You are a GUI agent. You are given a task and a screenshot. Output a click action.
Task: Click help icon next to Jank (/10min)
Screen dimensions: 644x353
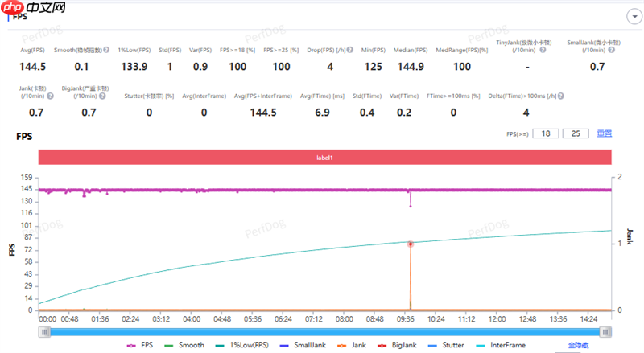[51, 96]
